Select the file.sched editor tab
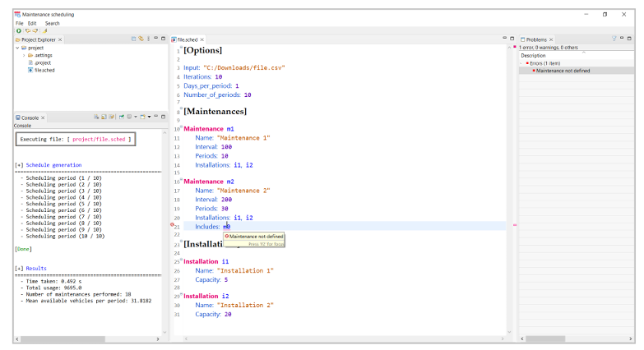The height and width of the screenshot is (350, 644). click(188, 39)
